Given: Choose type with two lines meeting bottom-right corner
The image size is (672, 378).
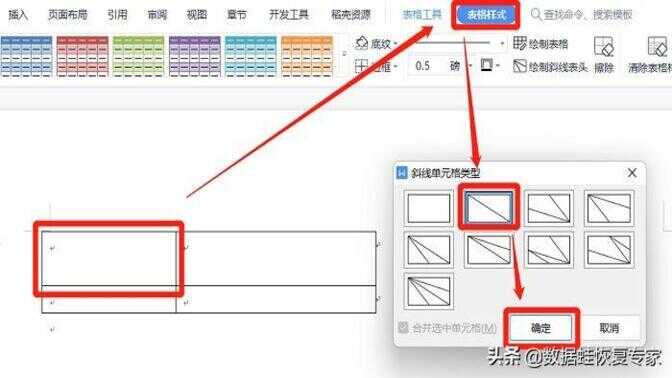Looking at the screenshot, I should [549, 208].
